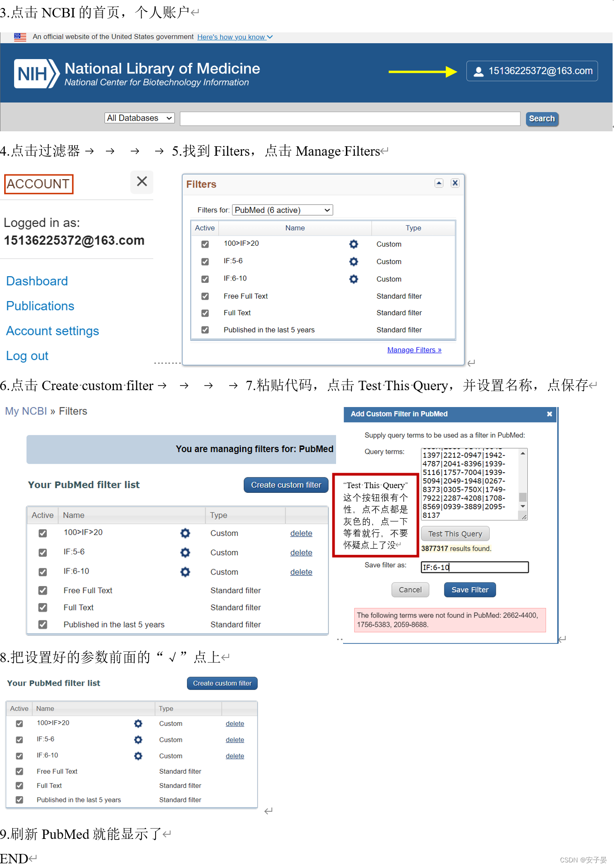The height and width of the screenshot is (868, 614).
Task: Click gear icon for IF:6-10 in step 8 filter list
Action: point(138,756)
